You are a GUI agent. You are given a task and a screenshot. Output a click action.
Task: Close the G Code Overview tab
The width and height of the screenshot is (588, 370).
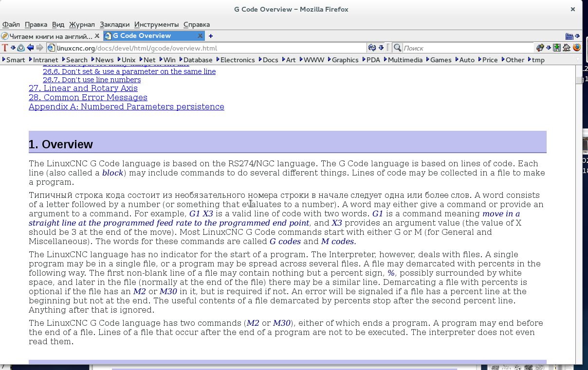click(x=200, y=36)
